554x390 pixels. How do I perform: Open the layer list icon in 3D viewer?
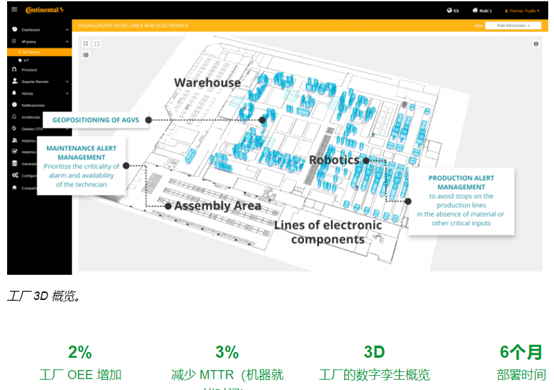point(86,55)
